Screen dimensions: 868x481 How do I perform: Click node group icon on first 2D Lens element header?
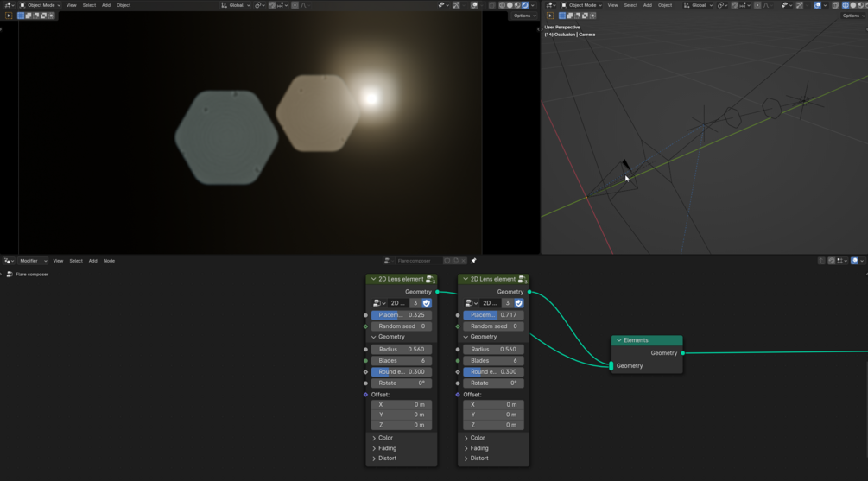tap(430, 280)
